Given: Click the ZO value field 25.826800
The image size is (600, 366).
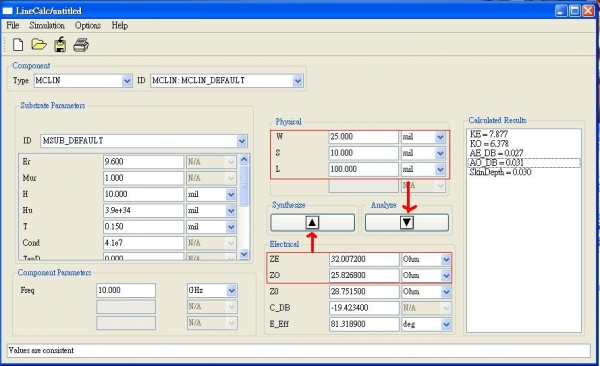Looking at the screenshot, I should click(x=364, y=275).
